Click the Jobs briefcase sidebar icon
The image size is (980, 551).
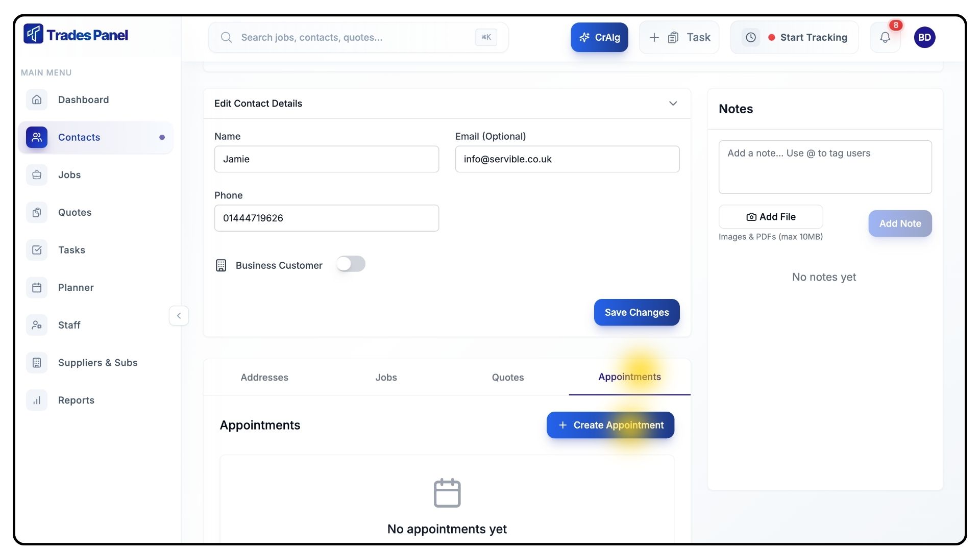[37, 175]
